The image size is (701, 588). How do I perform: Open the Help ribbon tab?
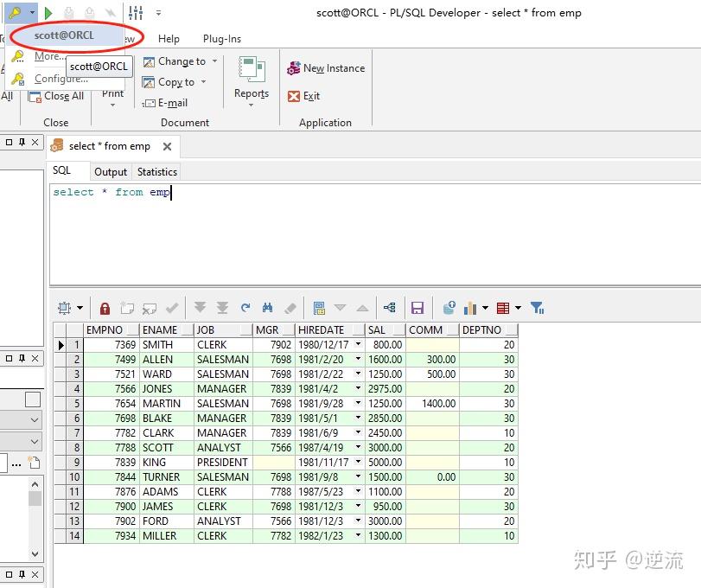169,39
